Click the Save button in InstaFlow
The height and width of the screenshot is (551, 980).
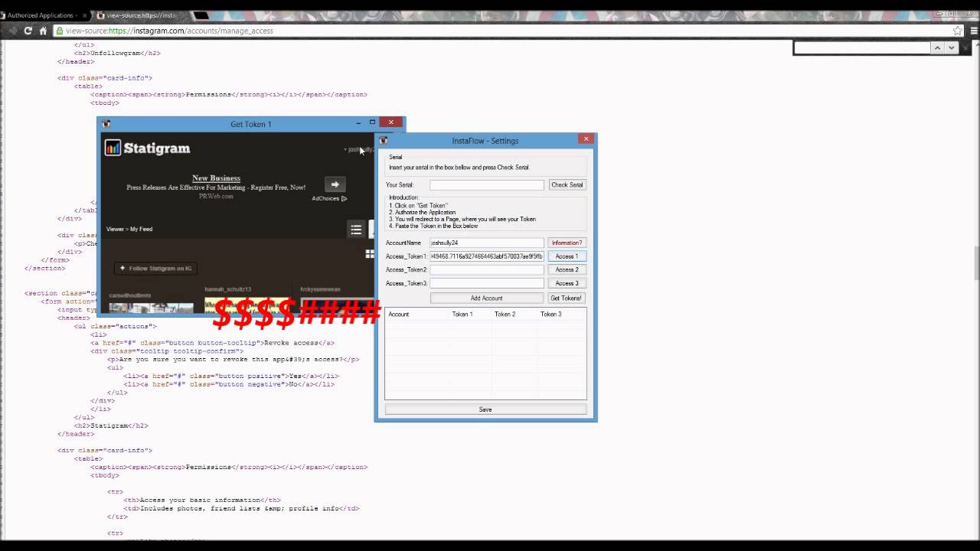485,409
